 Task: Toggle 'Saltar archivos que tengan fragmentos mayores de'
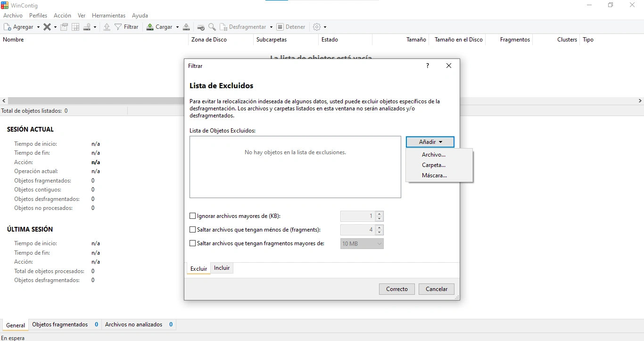pyautogui.click(x=192, y=243)
